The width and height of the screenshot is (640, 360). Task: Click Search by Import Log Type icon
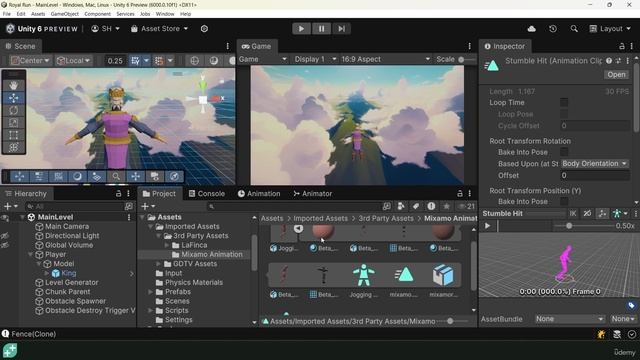[431, 206]
